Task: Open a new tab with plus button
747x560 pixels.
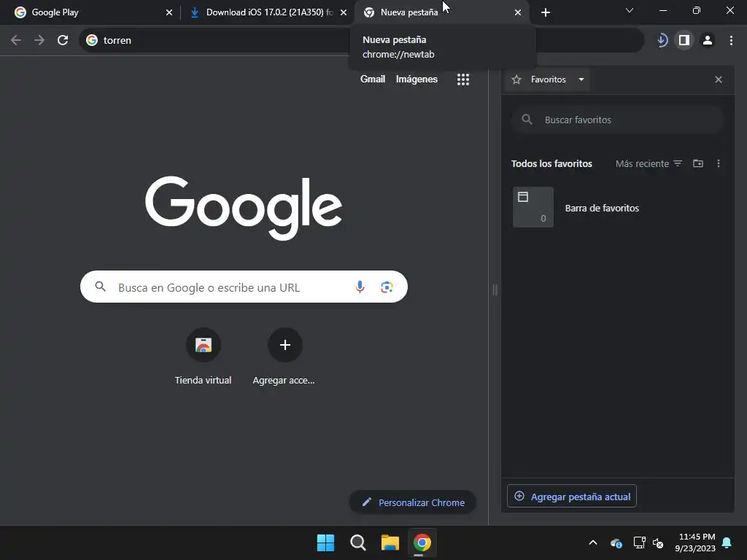Action: [546, 12]
